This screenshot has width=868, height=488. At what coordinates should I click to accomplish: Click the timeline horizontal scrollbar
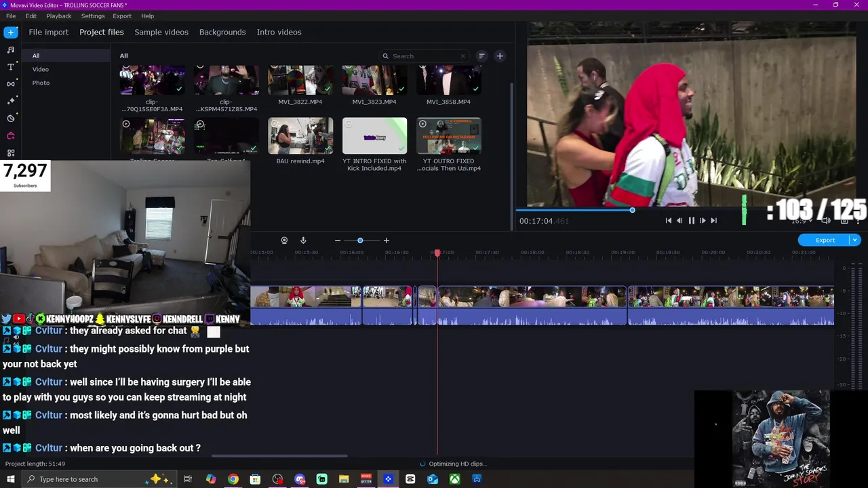pyautogui.click(x=279, y=456)
